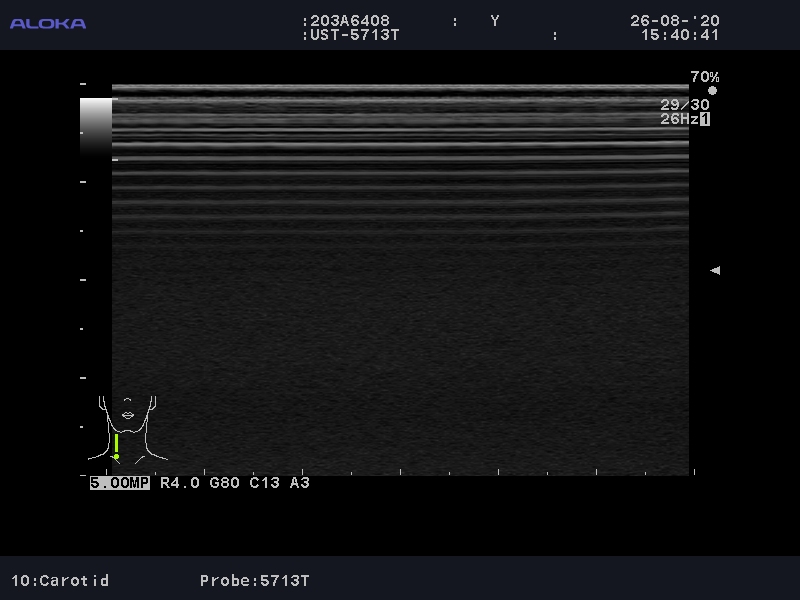The height and width of the screenshot is (600, 800).
Task: Click the 29/30 frame counter
Action: point(684,105)
